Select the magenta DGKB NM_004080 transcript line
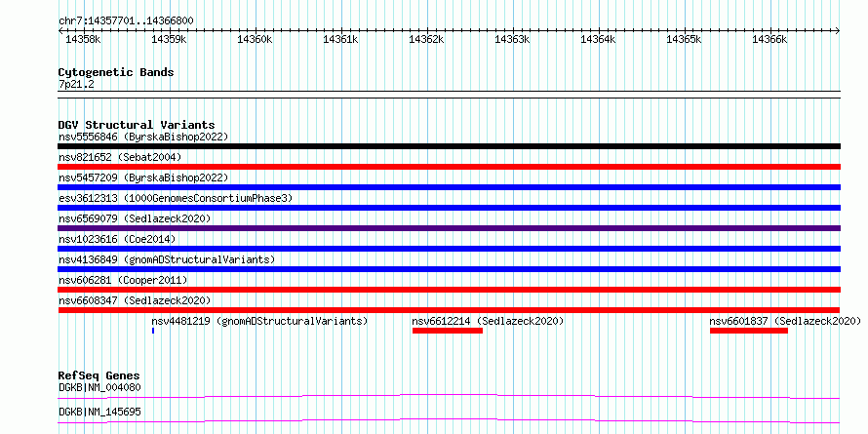The width and height of the screenshot is (868, 434). tap(449, 396)
